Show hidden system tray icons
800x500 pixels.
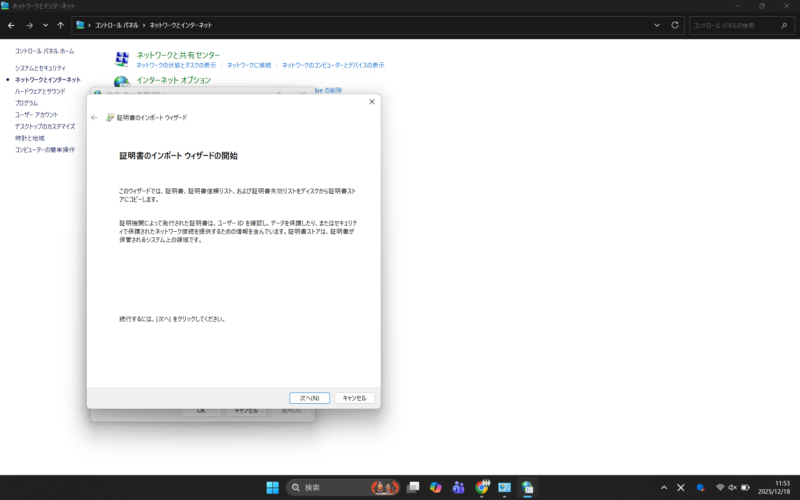664,487
